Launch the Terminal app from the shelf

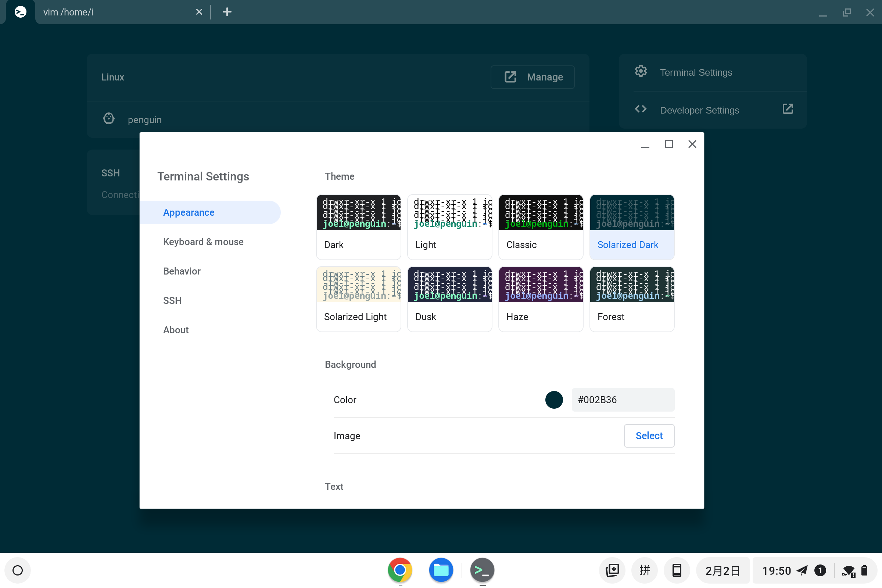pos(482,570)
